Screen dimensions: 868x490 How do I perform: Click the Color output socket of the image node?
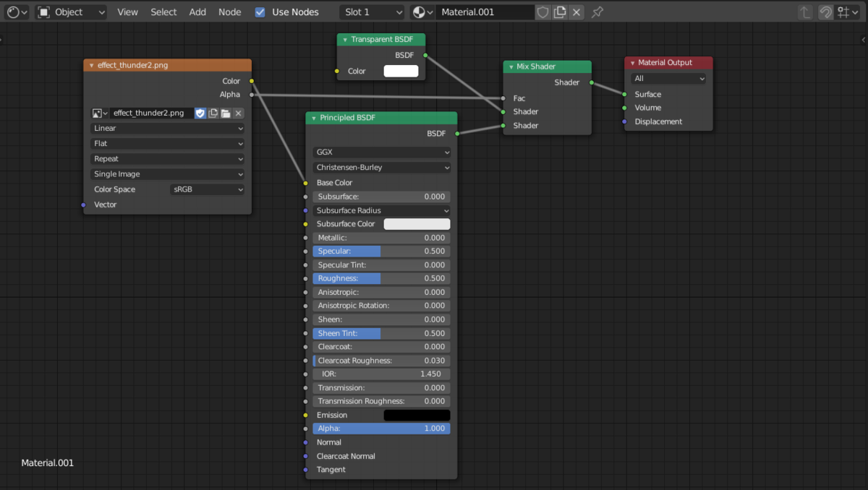252,81
